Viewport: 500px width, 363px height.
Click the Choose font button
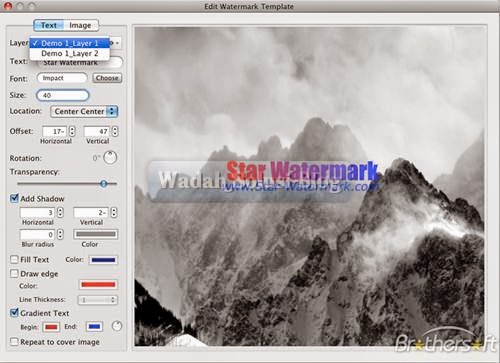[x=107, y=78]
